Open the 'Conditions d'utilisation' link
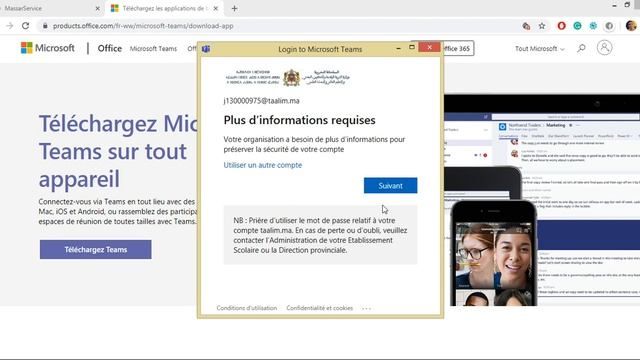The width and height of the screenshot is (640, 360). click(247, 308)
